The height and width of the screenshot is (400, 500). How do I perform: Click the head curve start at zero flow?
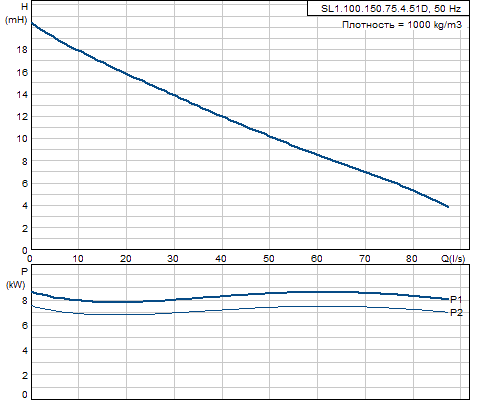[32, 23]
